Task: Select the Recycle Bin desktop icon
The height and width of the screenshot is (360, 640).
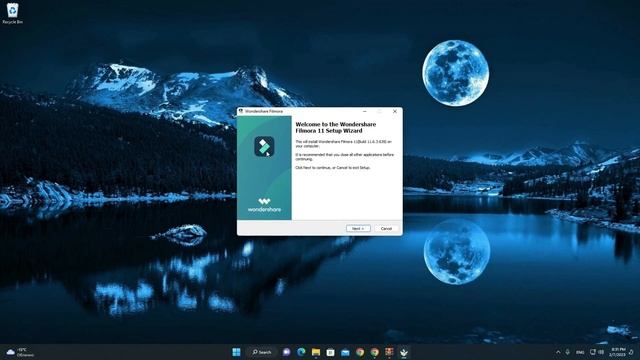Action: [x=13, y=13]
